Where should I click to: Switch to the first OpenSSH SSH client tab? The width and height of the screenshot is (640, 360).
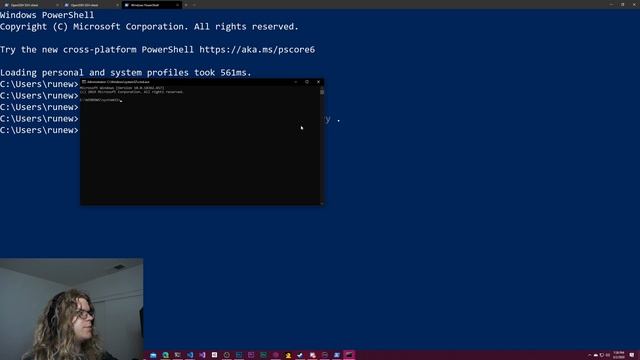(31, 5)
